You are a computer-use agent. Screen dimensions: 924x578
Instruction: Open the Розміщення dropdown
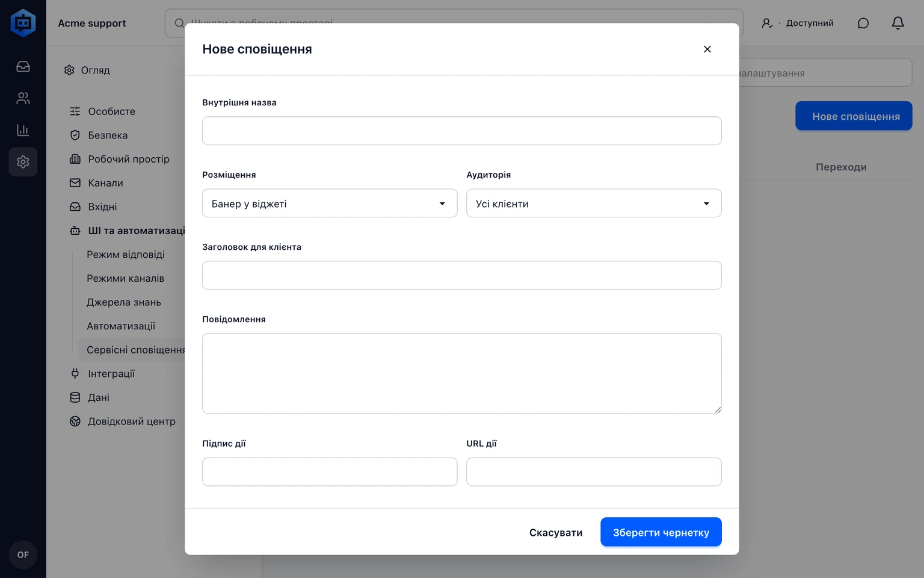(x=330, y=204)
